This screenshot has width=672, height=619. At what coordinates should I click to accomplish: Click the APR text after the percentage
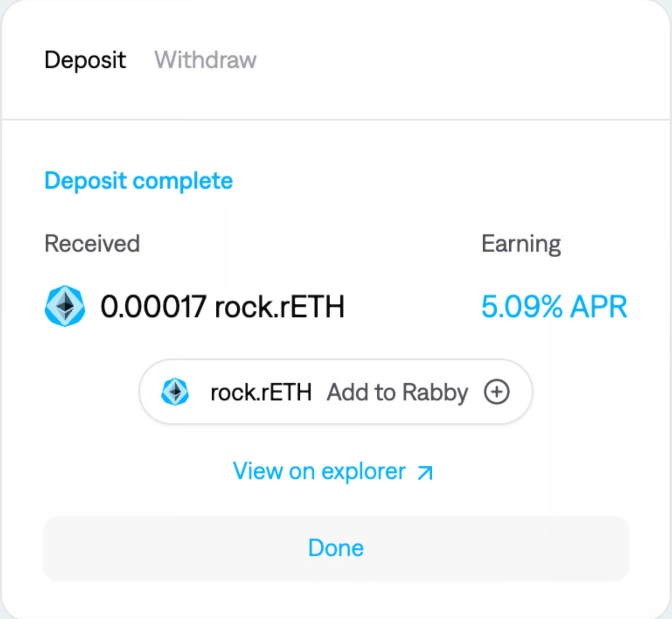click(x=599, y=307)
